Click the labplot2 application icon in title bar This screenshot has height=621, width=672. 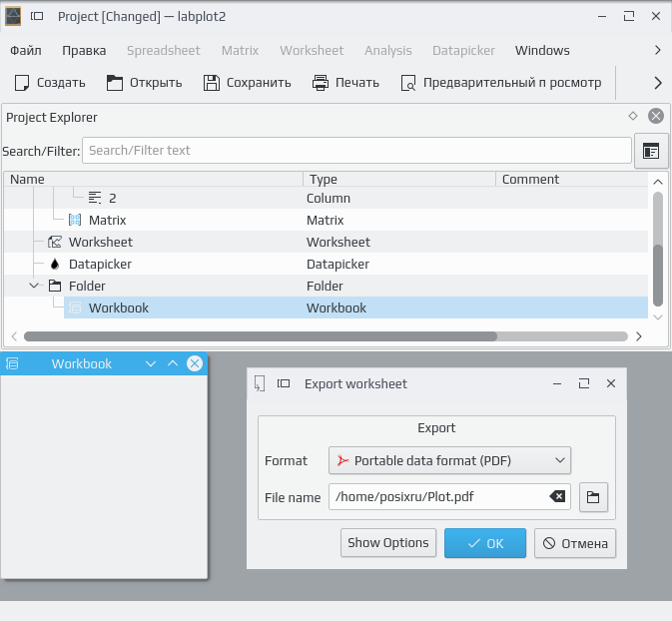coord(13,17)
